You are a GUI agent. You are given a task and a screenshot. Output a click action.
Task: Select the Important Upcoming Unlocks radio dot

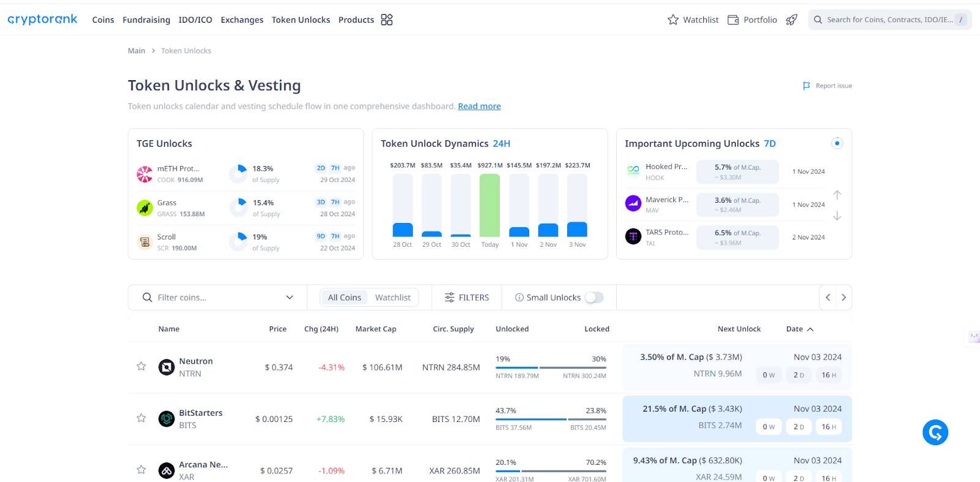point(837,143)
